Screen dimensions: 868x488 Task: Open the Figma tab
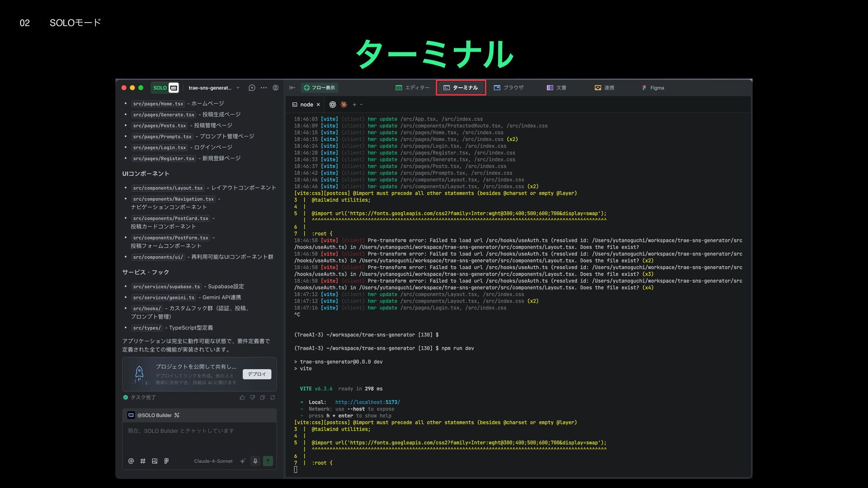(653, 88)
